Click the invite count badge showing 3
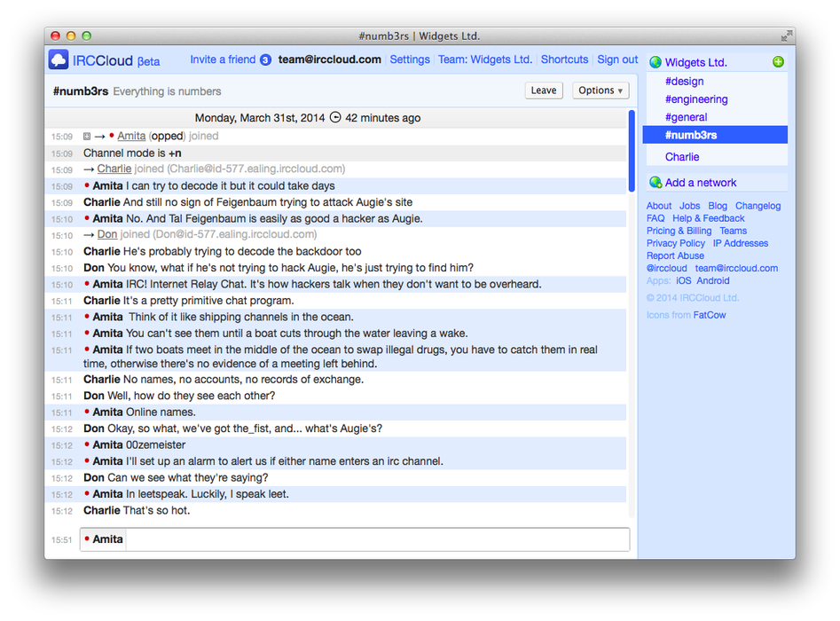840x621 pixels. (265, 60)
